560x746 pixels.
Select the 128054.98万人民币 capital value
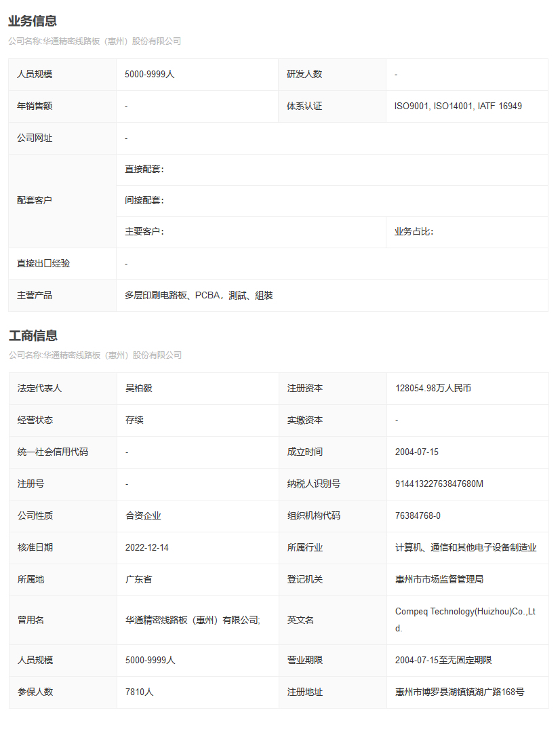pyautogui.click(x=433, y=388)
